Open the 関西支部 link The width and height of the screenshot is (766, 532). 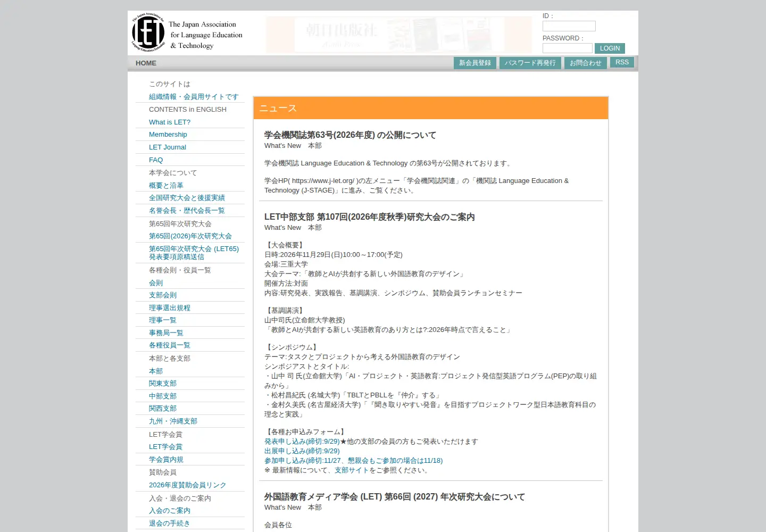tap(163, 409)
